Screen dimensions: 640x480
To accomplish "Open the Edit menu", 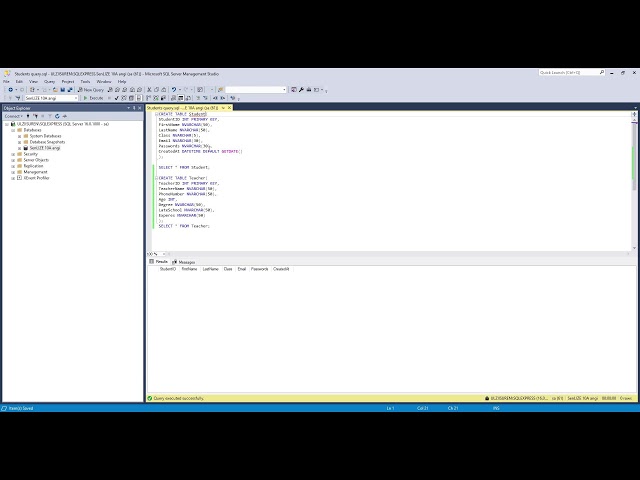I will pyautogui.click(x=19, y=82).
